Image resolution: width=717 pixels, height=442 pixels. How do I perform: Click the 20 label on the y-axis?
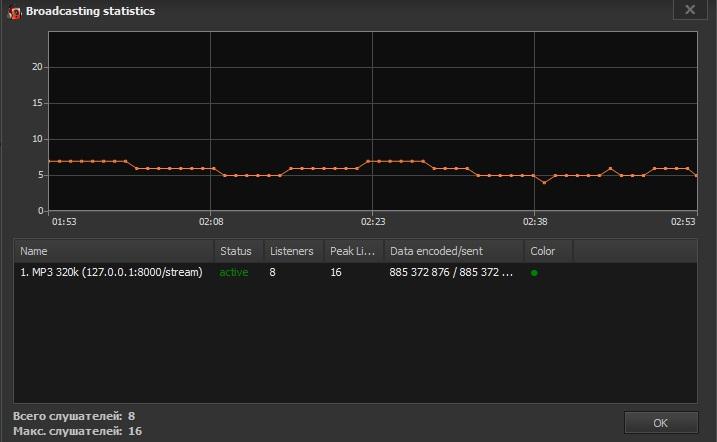(x=37, y=67)
